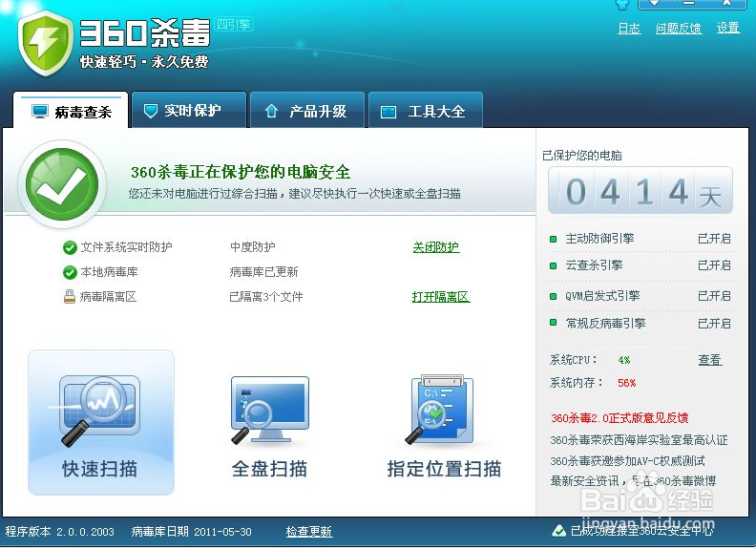756x550 pixels.
Task: Switch to the 工具大全 tab
Action: 426,111
